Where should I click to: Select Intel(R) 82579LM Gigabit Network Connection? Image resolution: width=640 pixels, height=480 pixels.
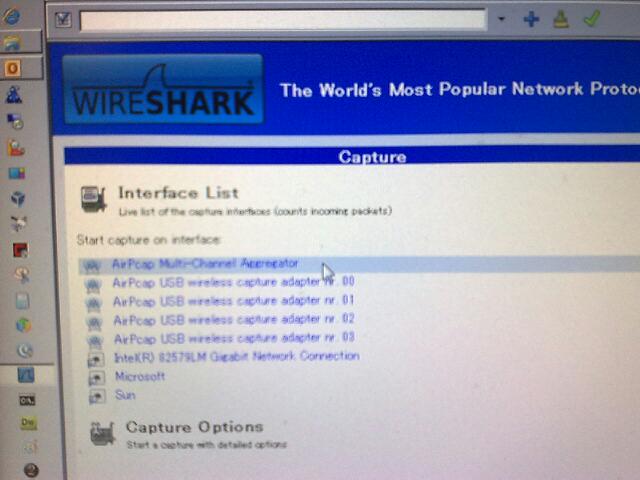pos(237,357)
